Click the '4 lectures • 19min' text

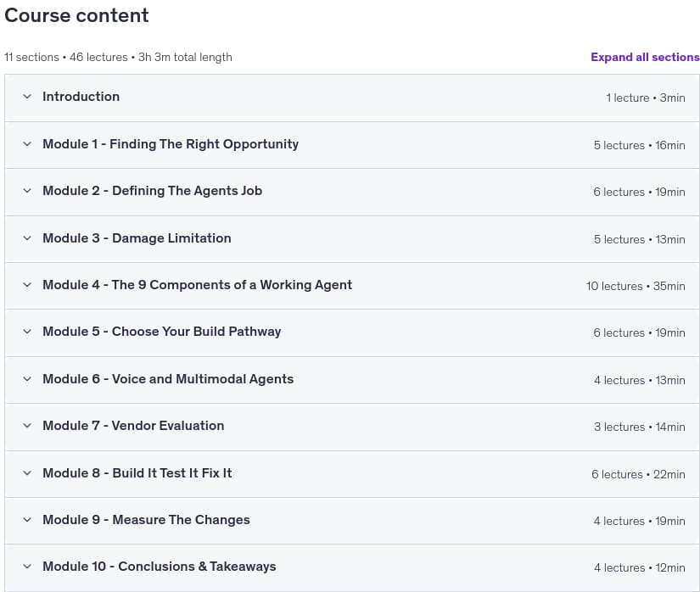point(639,522)
